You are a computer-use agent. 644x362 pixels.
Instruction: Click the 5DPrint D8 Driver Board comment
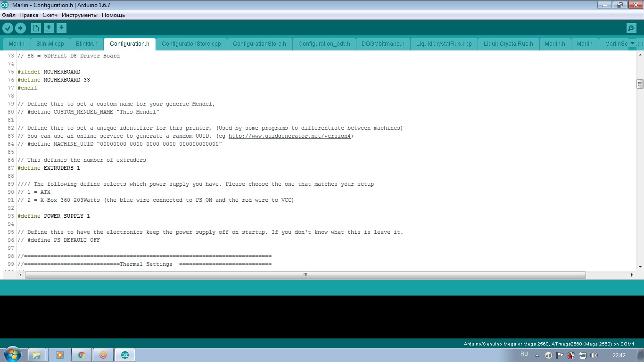click(68, 56)
